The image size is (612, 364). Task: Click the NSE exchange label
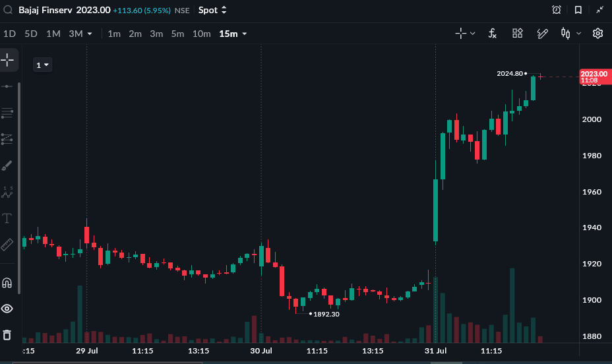[182, 11]
